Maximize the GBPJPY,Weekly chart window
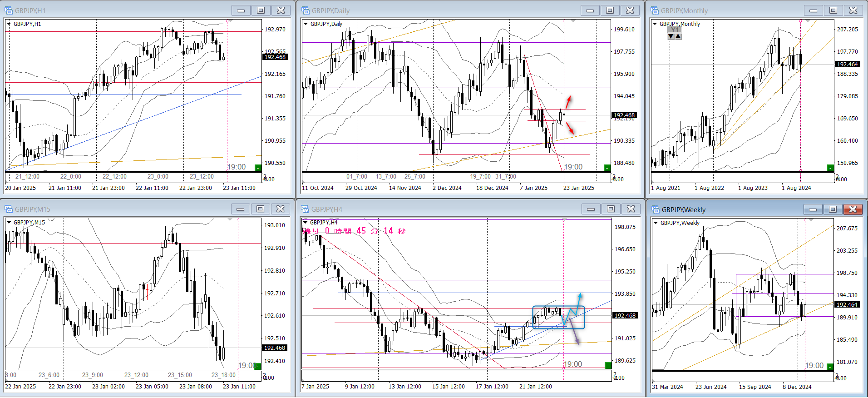 point(833,209)
